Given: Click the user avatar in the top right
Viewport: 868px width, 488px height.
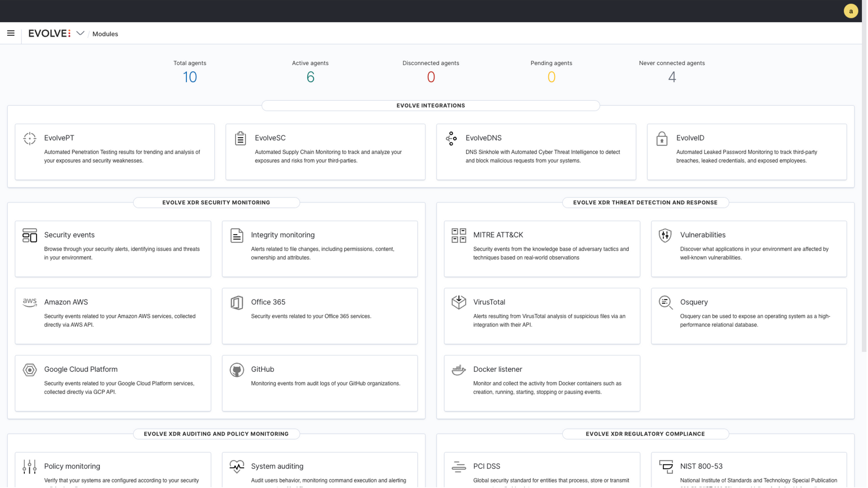Looking at the screenshot, I should click(x=851, y=11).
